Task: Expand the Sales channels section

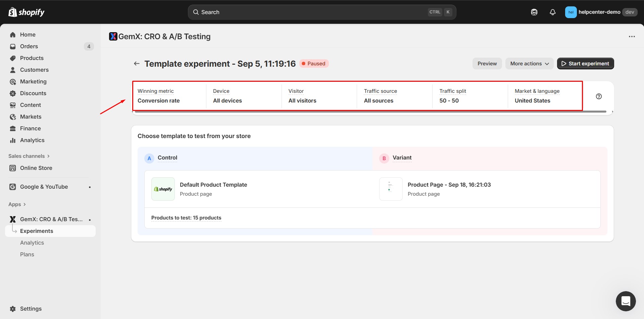Action: tap(29, 156)
